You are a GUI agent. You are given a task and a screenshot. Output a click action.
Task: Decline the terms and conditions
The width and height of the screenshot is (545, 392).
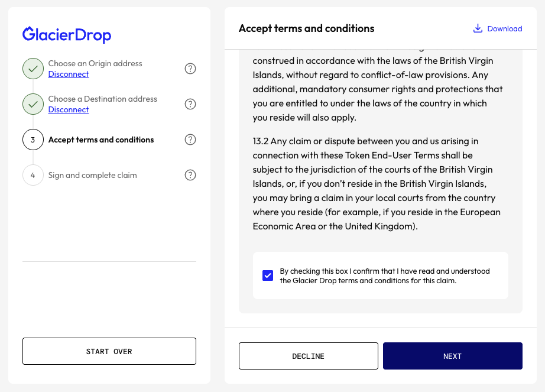coord(308,356)
